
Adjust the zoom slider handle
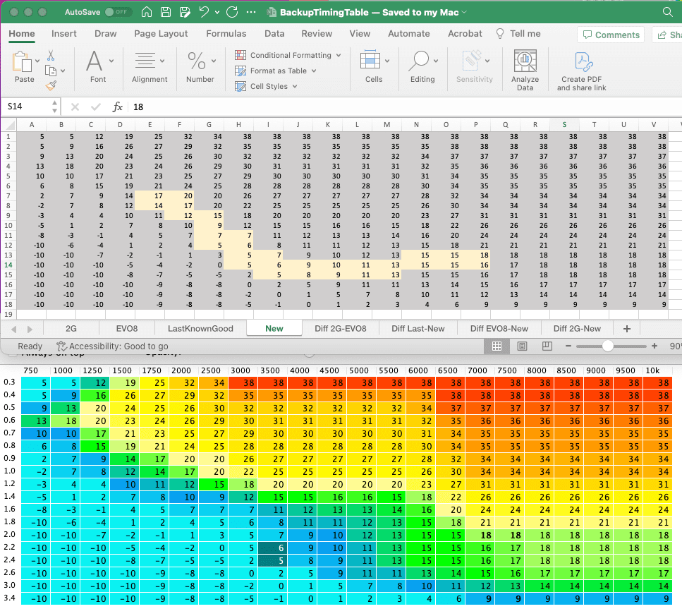click(608, 346)
